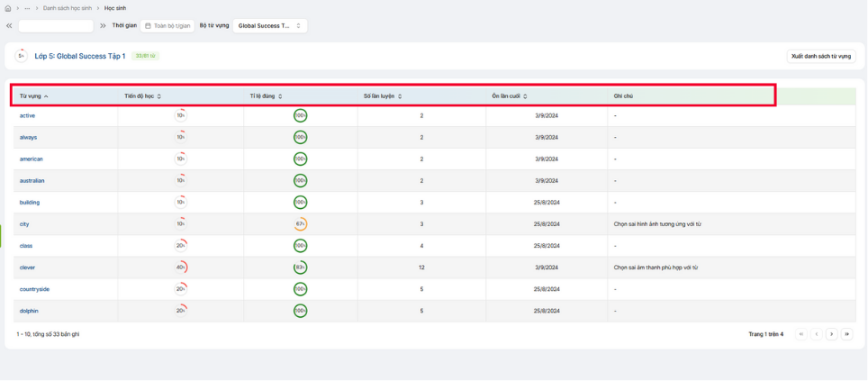Screen dimensions: 868x381
Task: Click the previous page pagination button
Action: click(x=817, y=334)
